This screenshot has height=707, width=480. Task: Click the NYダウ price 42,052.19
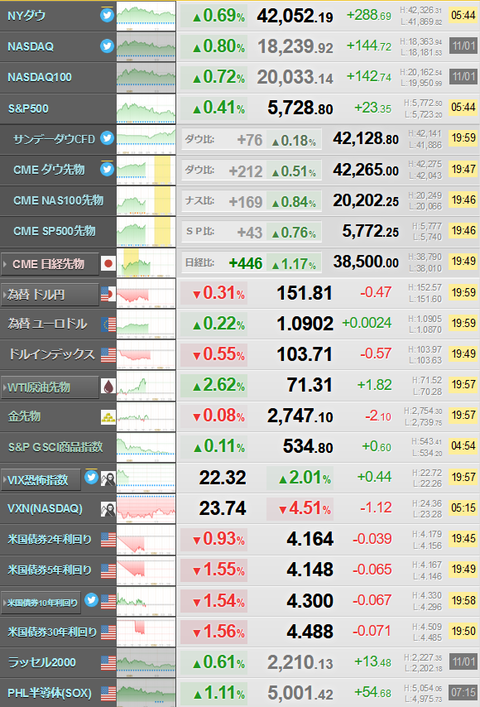295,17
